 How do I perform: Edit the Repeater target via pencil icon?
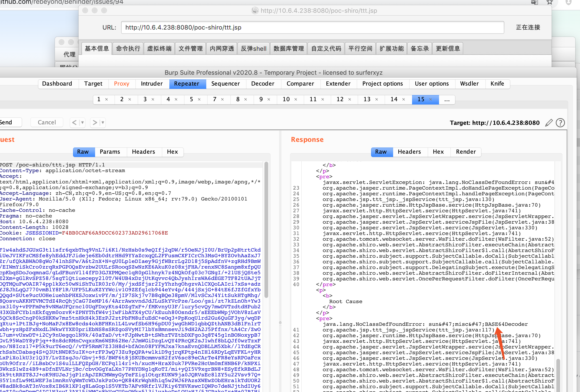coord(549,122)
